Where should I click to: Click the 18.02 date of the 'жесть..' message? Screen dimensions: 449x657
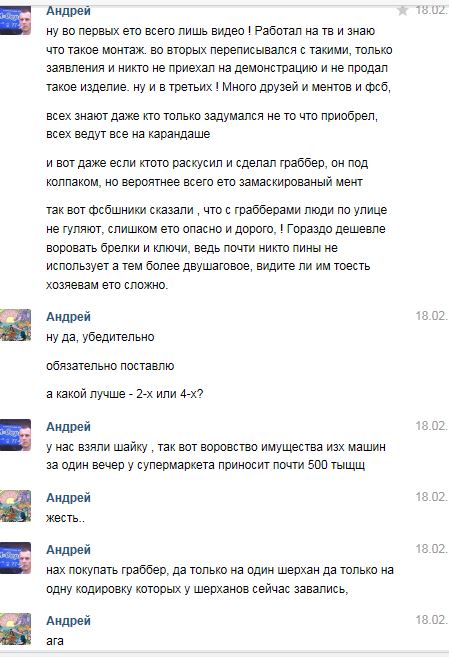click(x=432, y=497)
